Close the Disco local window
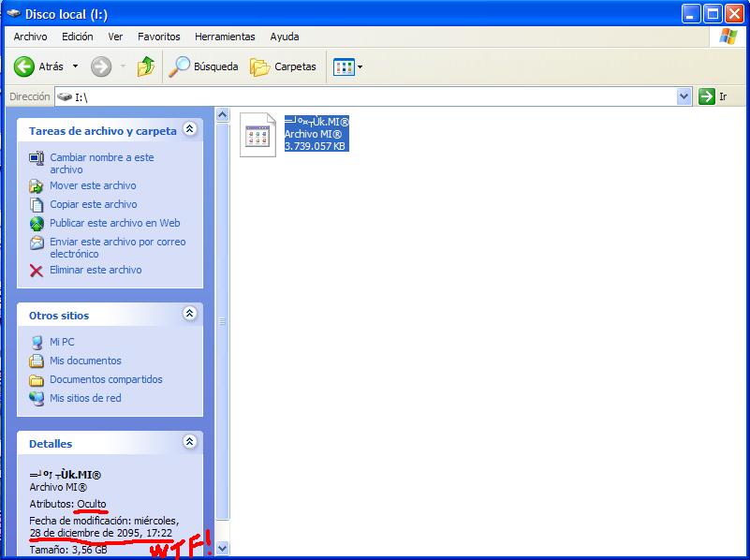Screen dimensions: 750x560 734,14
